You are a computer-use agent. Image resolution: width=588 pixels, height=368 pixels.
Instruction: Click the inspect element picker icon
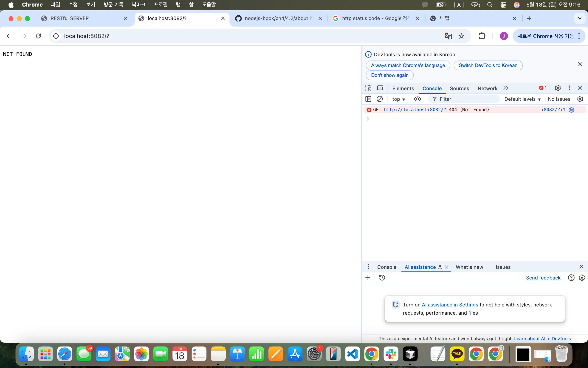[368, 88]
